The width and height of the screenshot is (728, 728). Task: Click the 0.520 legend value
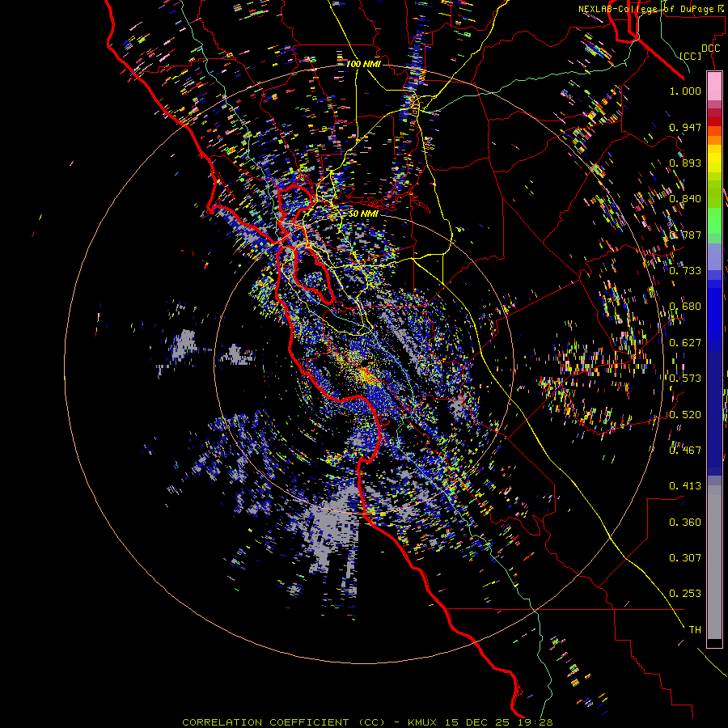click(x=685, y=415)
